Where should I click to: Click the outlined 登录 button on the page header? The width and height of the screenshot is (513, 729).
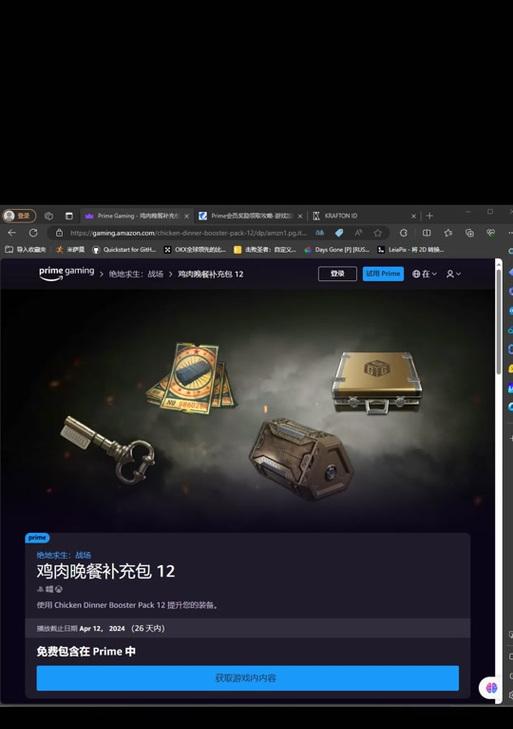tap(337, 274)
